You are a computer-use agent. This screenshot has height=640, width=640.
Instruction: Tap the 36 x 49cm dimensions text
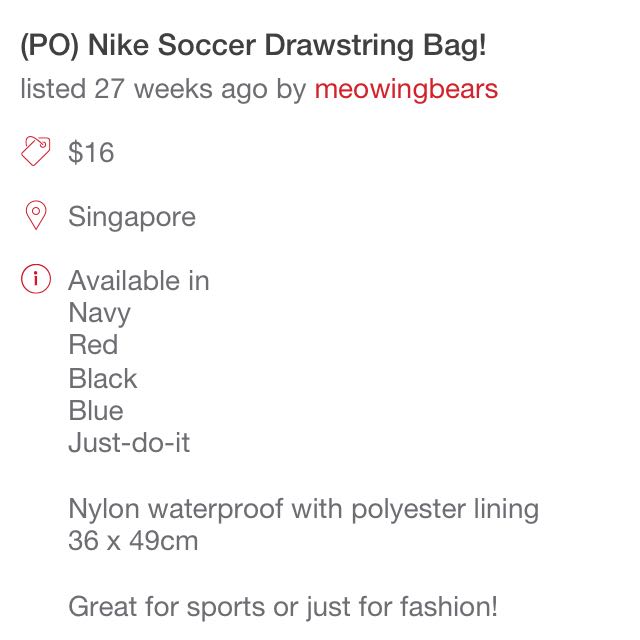[x=133, y=541]
